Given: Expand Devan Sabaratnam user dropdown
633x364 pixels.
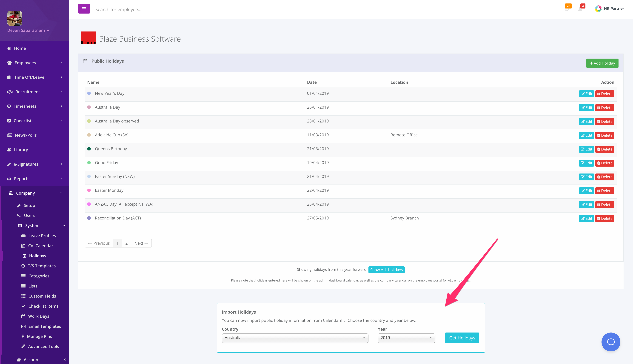Looking at the screenshot, I should pos(28,31).
